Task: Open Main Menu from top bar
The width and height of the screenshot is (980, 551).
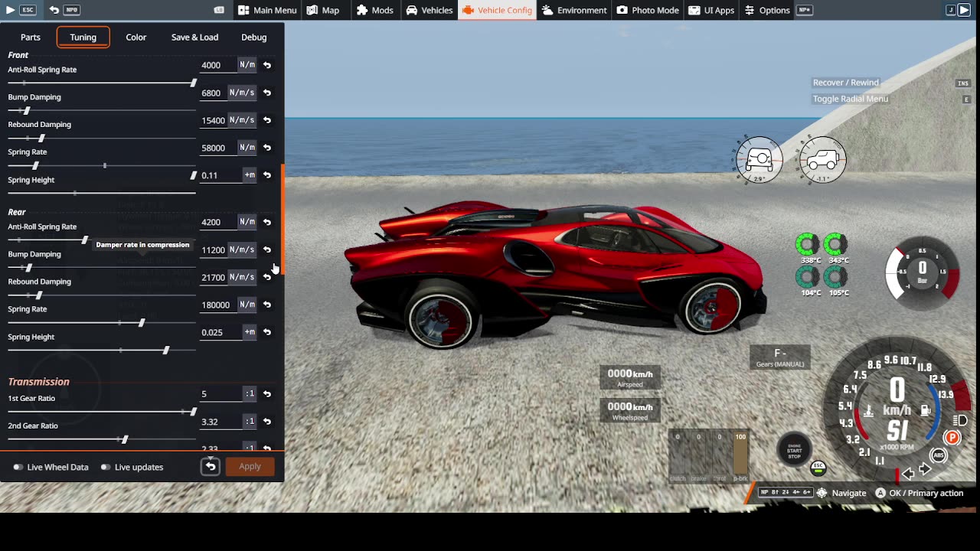Action: coord(267,10)
